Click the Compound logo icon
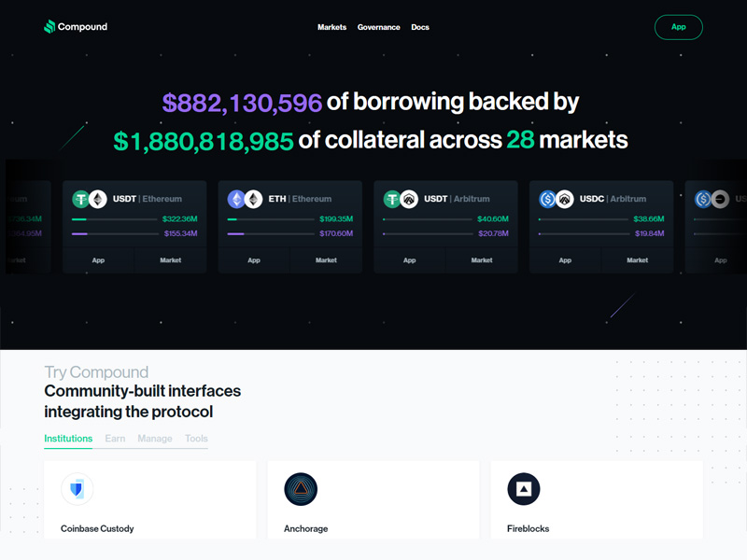747x560 pixels. tap(49, 27)
